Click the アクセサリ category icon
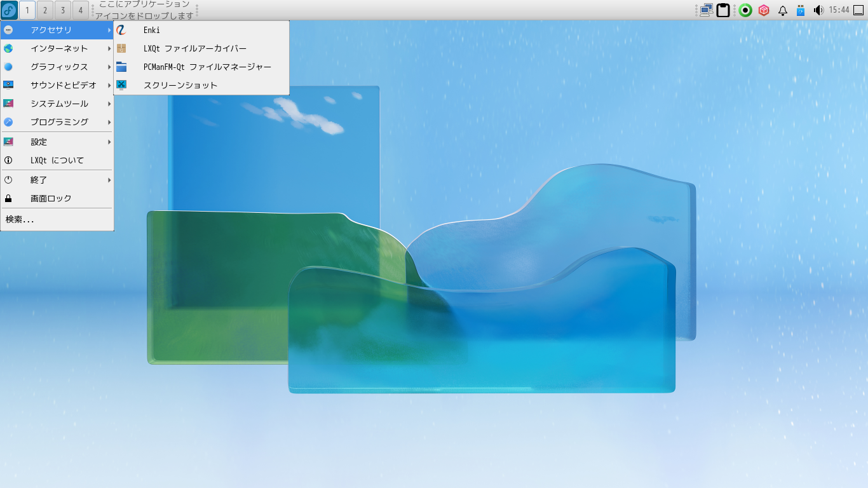This screenshot has height=488, width=868. click(8, 30)
